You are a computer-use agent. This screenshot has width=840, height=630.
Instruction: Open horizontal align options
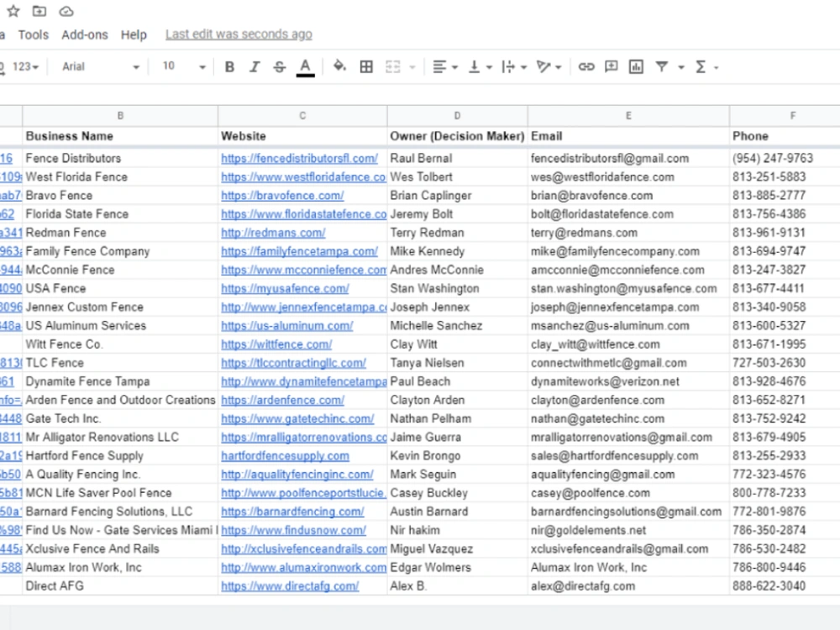[x=444, y=67]
